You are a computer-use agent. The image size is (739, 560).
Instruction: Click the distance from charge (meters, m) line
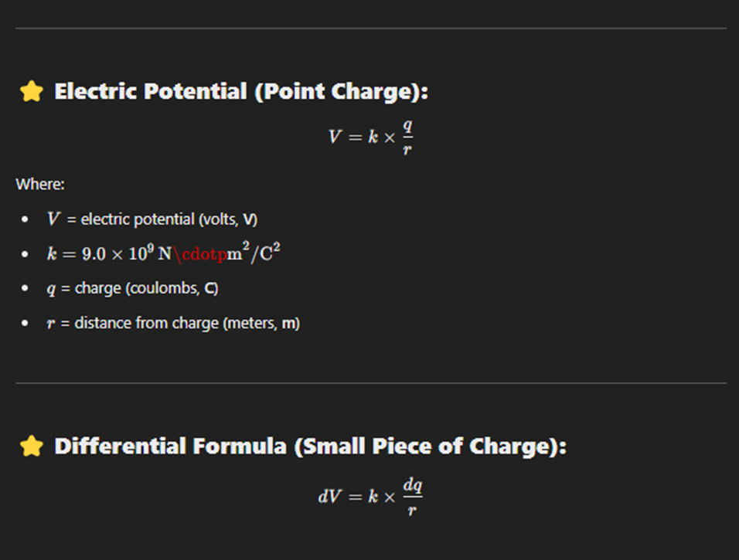pyautogui.click(x=186, y=324)
